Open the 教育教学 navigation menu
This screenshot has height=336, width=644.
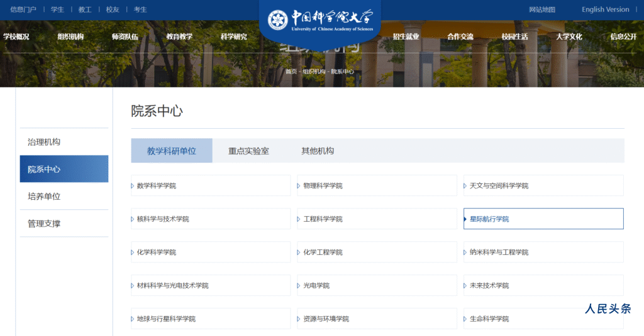pos(179,36)
